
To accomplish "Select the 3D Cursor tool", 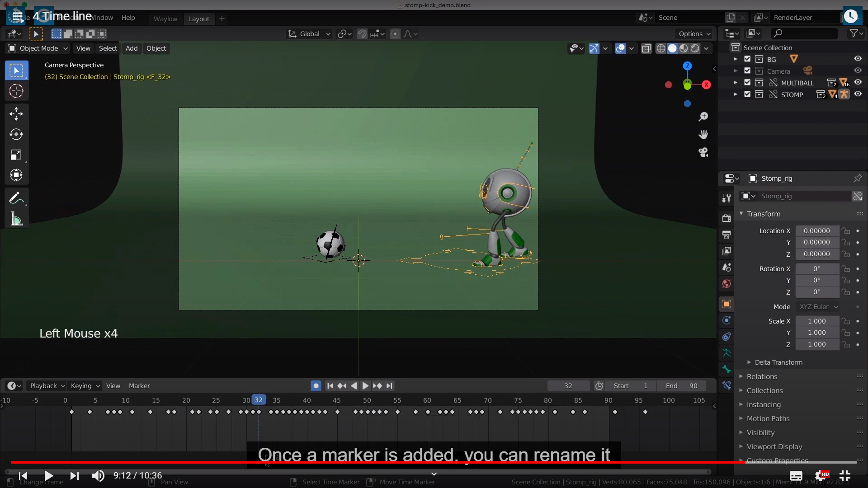I will pyautogui.click(x=16, y=91).
